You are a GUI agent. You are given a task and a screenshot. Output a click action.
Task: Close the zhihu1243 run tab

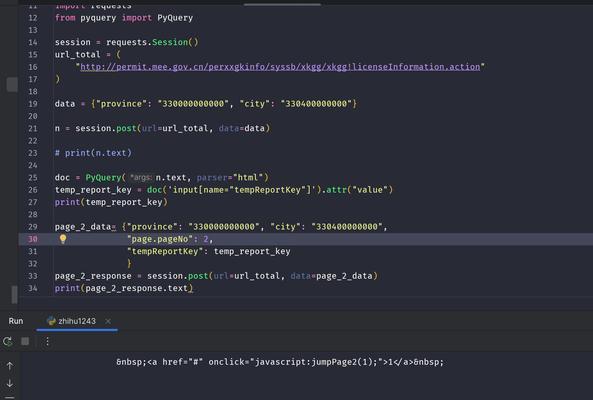click(x=108, y=321)
